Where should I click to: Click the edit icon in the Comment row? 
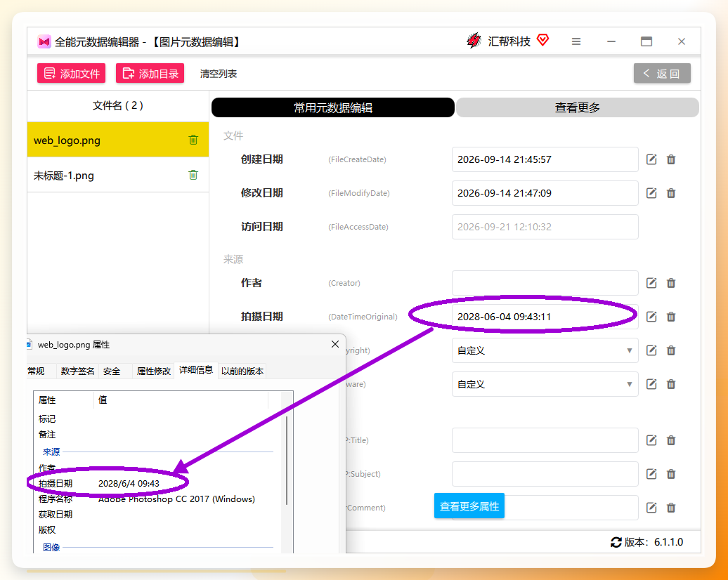coord(651,508)
